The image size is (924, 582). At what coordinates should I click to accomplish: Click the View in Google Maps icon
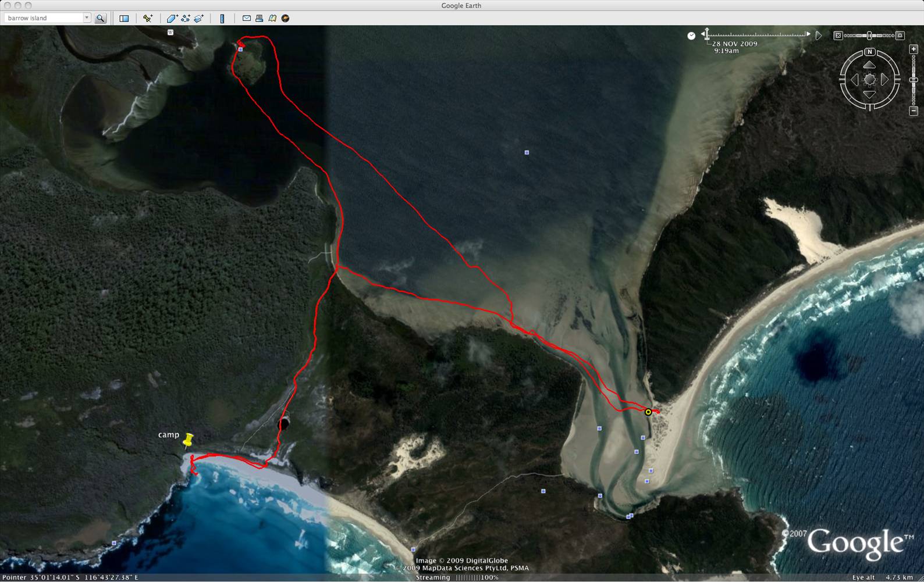click(272, 18)
